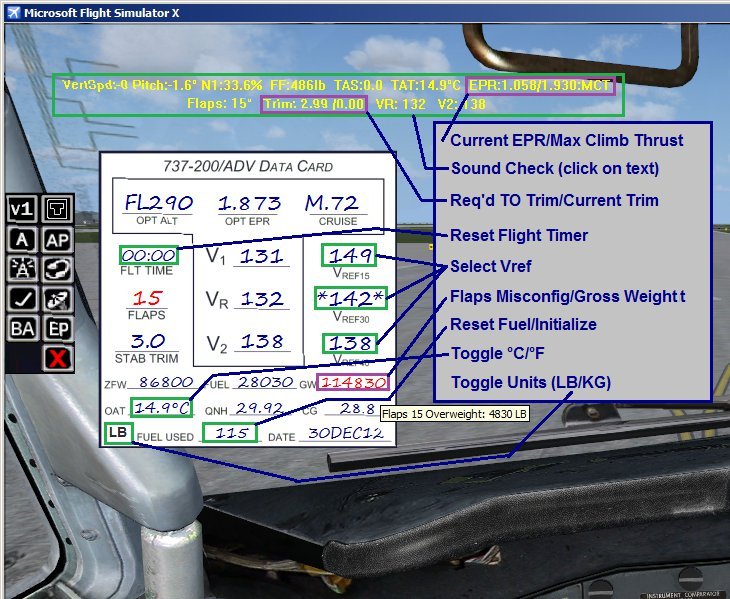Click the EPR:1.058/1.930:MCT readout
Viewport: 730px width, 599px height.
[x=540, y=86]
